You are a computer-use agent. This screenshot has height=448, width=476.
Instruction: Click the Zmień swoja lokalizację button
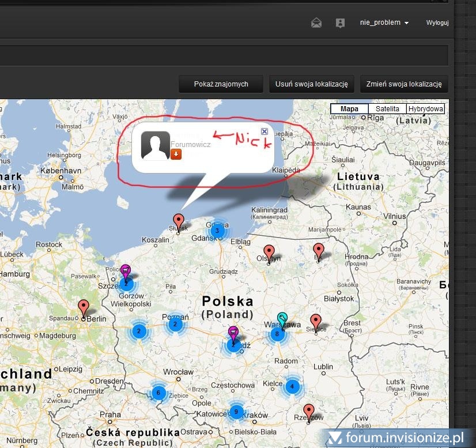point(404,84)
